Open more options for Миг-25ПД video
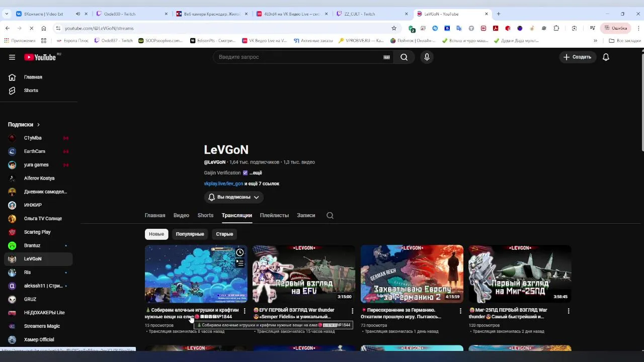Image resolution: width=644 pixels, height=362 pixels. pyautogui.click(x=569, y=311)
